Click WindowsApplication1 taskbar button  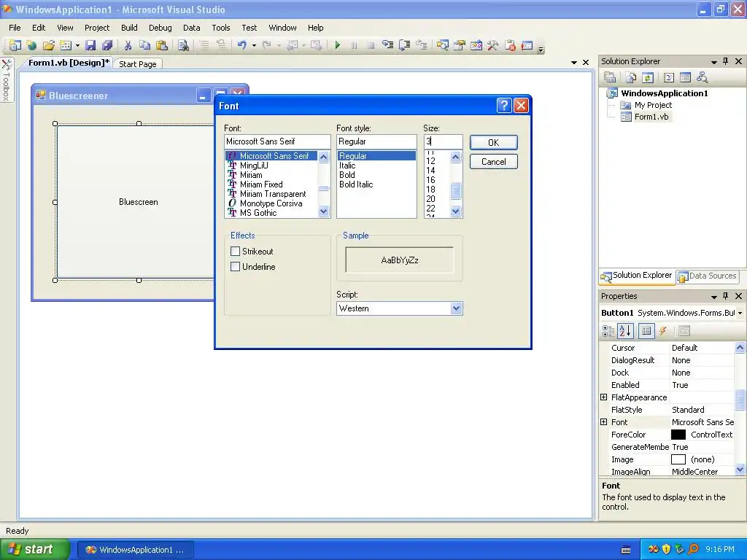[x=135, y=550]
